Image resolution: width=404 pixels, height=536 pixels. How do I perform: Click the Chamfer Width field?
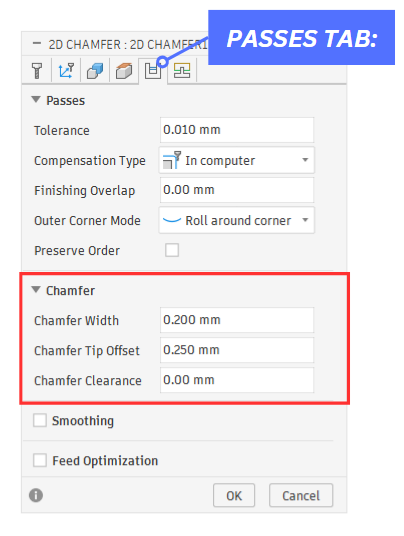pos(237,320)
